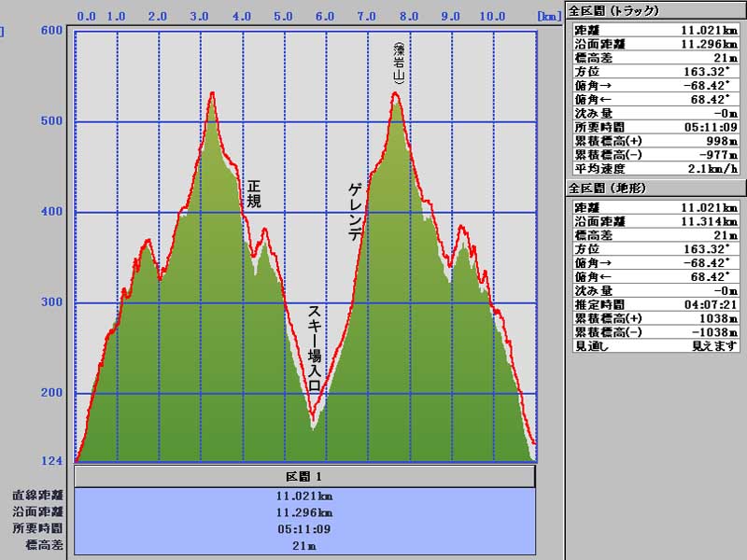Select the 平均速度 2.1km/h row
The height and width of the screenshot is (560, 747).
point(655,169)
